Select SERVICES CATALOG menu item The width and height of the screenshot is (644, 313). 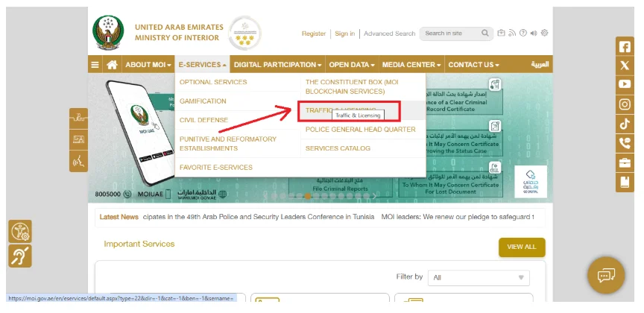point(338,148)
